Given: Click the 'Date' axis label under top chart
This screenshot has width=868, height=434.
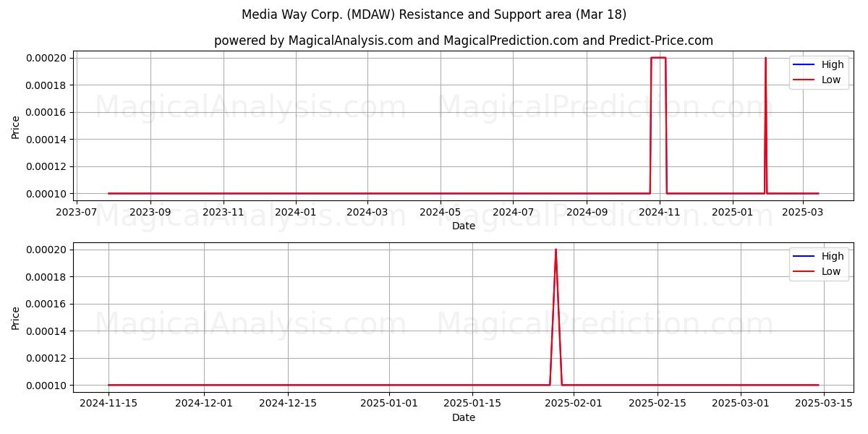Looking at the screenshot, I should [464, 226].
